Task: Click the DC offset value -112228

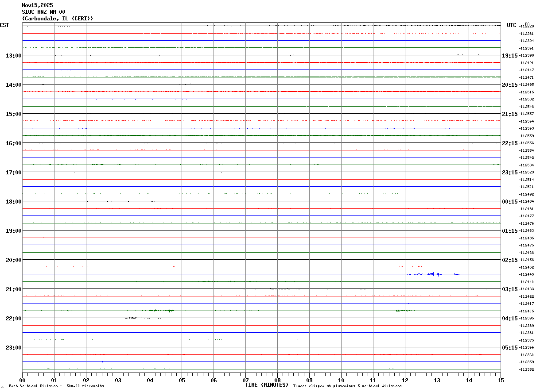Action: click(x=527, y=26)
